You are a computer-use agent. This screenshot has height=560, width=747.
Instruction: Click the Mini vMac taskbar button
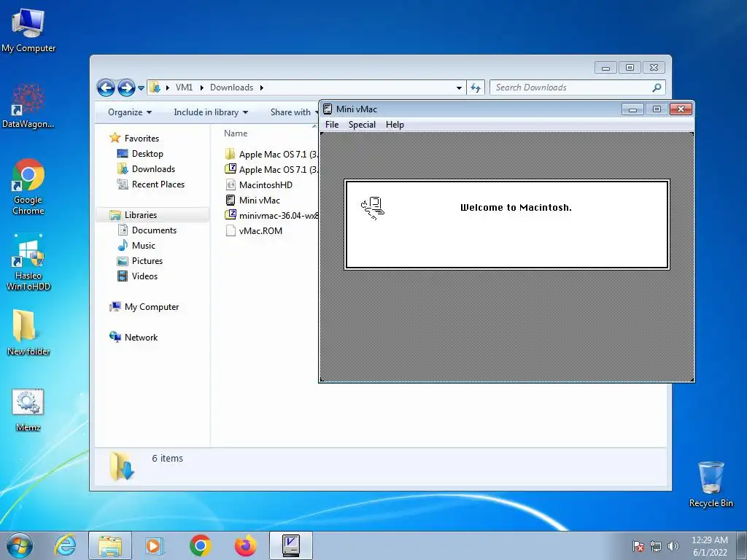[290, 545]
